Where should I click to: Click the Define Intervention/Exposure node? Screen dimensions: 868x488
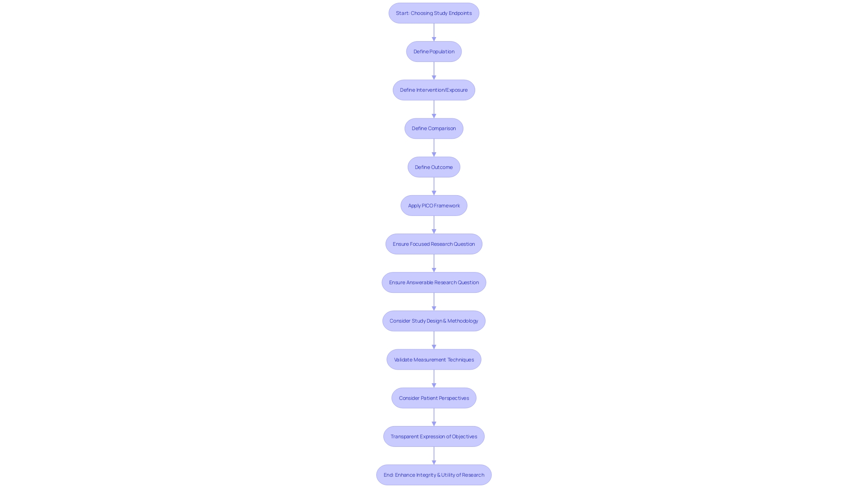(x=434, y=89)
